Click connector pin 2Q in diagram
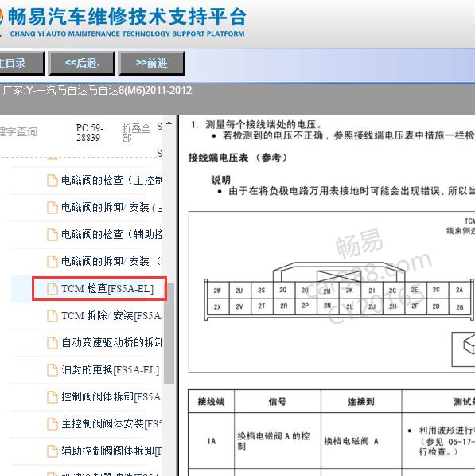 point(283,290)
